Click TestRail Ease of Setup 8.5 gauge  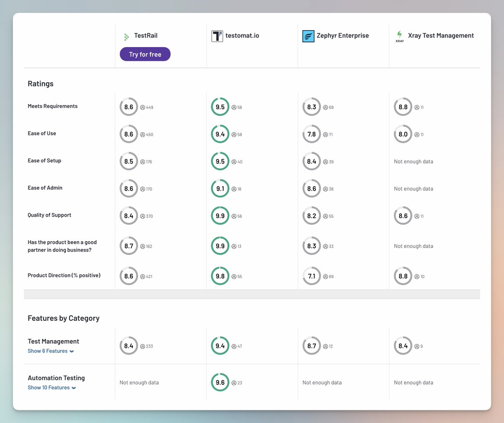click(x=129, y=162)
